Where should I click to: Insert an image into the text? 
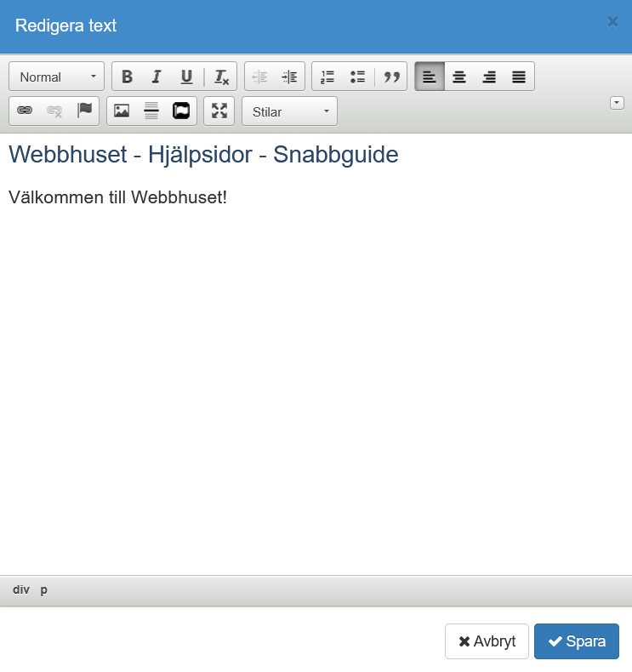point(122,111)
